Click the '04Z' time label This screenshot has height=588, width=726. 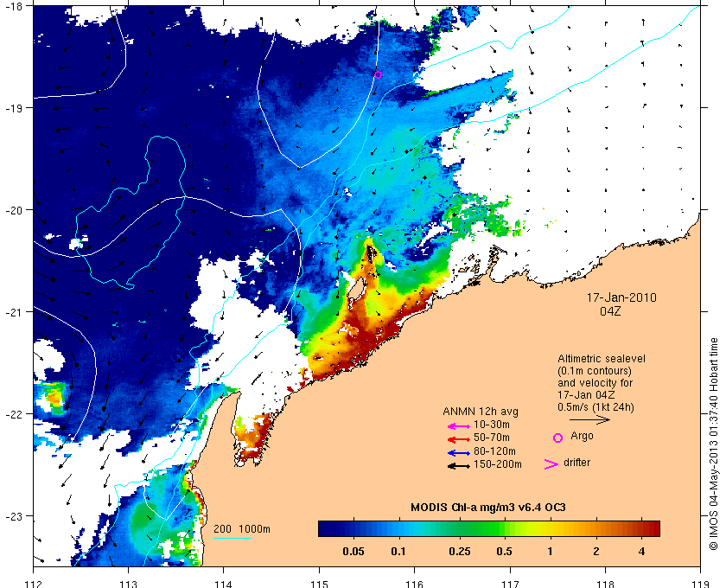610,311
